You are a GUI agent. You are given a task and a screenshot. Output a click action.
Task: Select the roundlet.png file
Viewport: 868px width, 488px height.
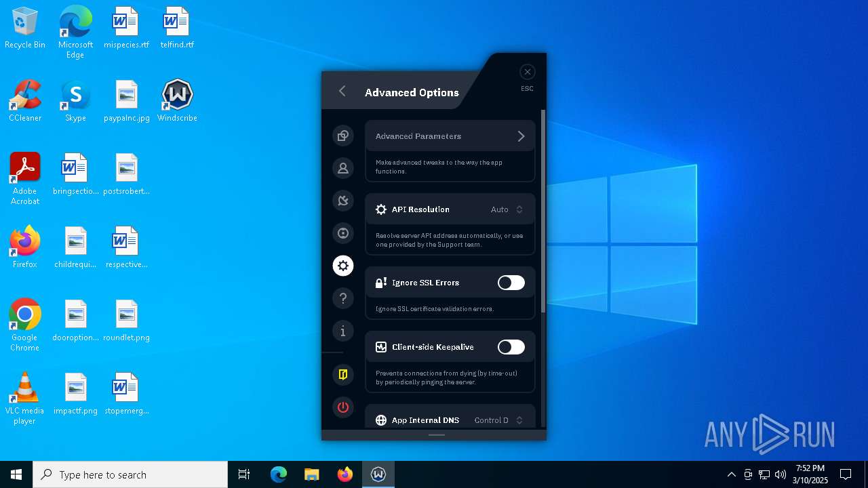point(126,321)
